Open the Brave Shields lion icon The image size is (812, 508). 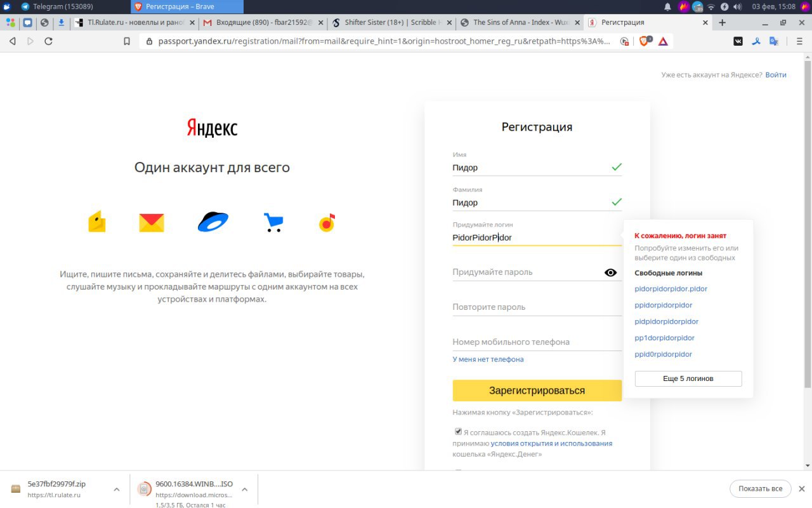click(645, 41)
